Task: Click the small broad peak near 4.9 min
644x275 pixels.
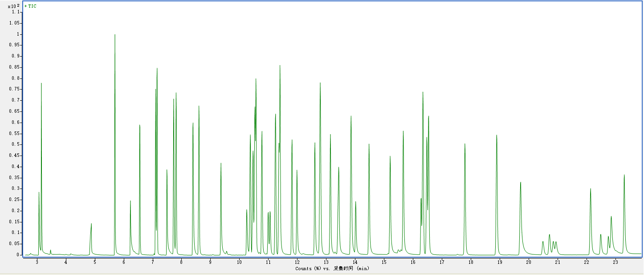Action: [91, 224]
